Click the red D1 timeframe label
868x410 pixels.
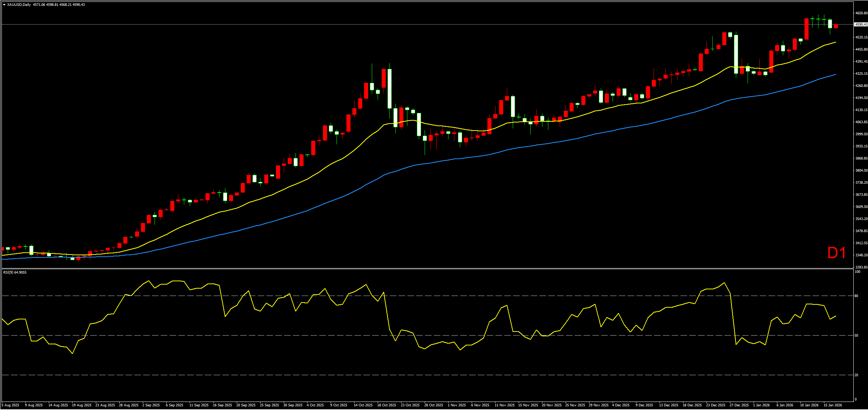tap(837, 253)
